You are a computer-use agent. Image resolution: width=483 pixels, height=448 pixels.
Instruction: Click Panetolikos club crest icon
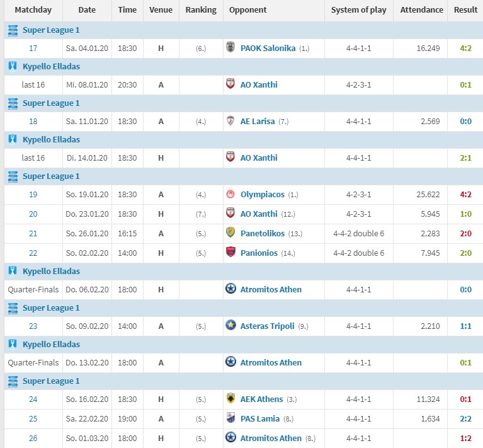point(230,233)
